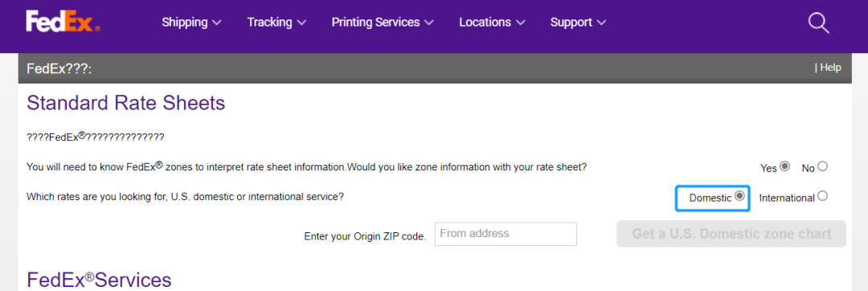
Task: Click the FedEx logo
Action: pyautogui.click(x=63, y=23)
